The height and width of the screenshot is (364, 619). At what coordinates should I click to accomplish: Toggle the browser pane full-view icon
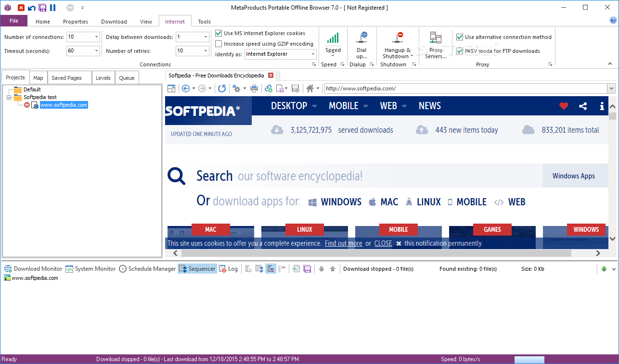(x=171, y=88)
